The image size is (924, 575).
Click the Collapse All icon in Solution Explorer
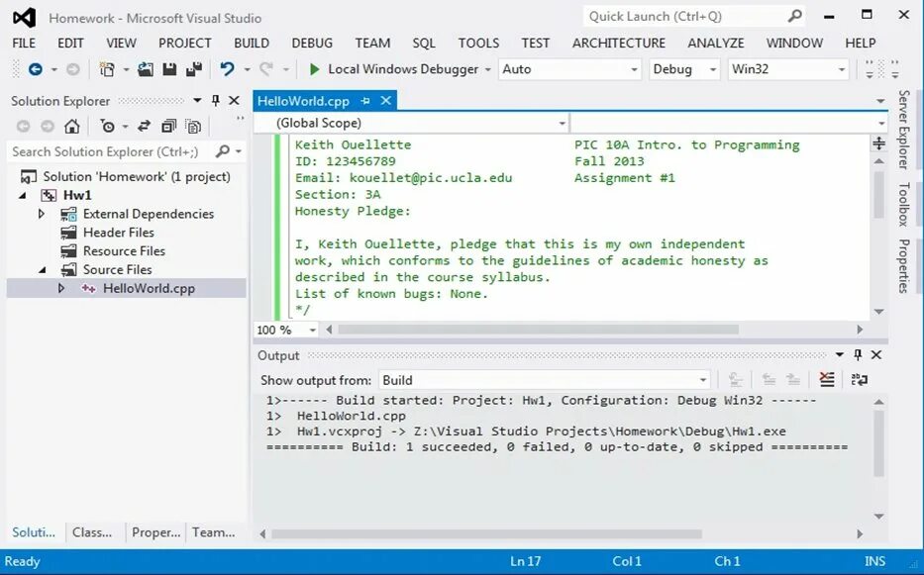click(169, 126)
